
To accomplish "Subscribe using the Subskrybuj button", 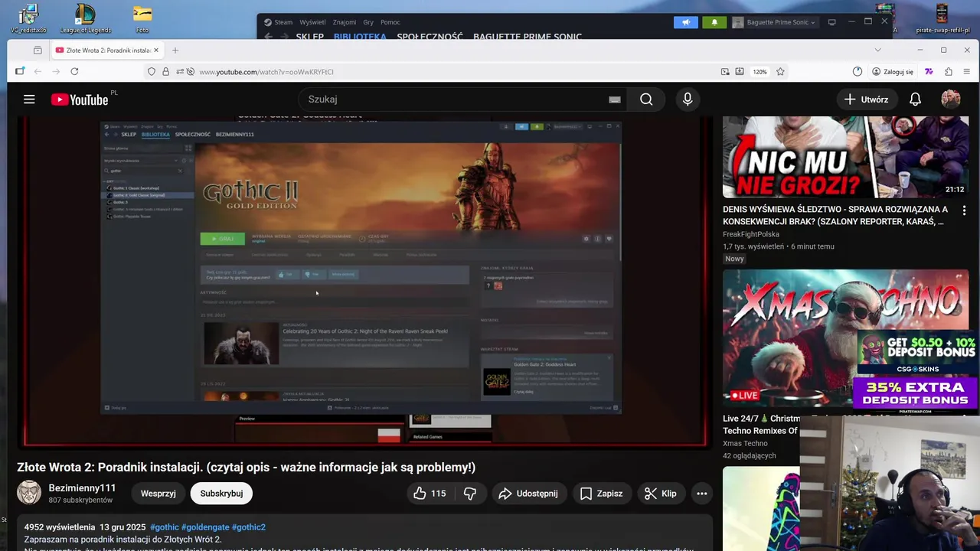I will 221,494.
